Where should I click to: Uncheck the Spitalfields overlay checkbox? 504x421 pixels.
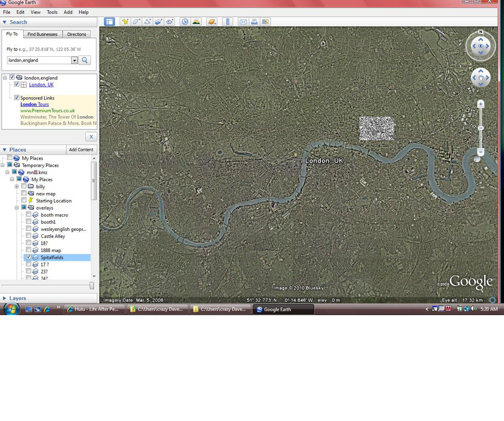29,257
